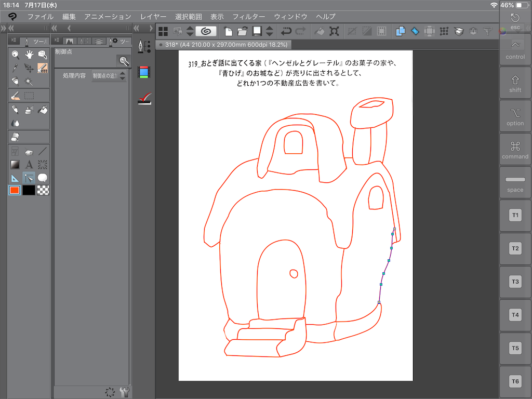Select the Blend droplet tool
Viewport: 532px width, 399px height.
coord(15,123)
